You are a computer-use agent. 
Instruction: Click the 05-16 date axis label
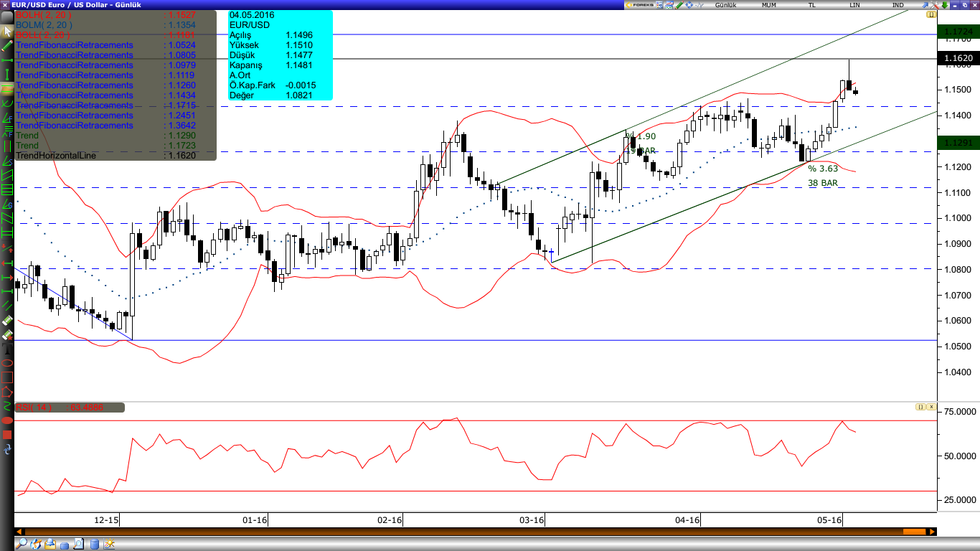(x=829, y=519)
